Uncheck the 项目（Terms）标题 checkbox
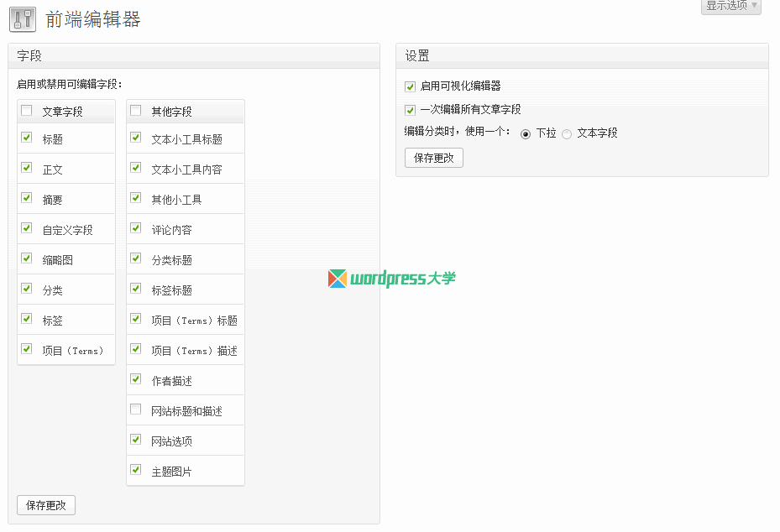 (136, 318)
